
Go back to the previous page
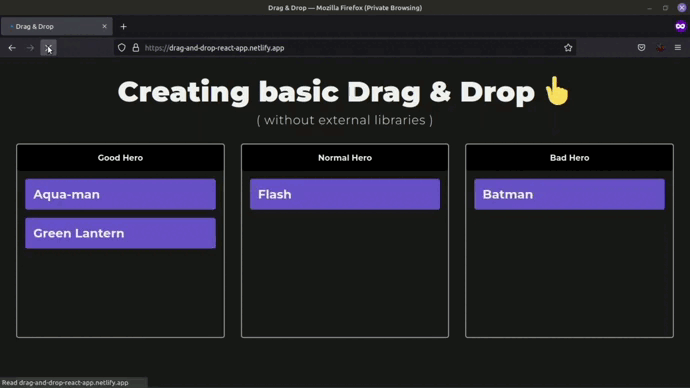[12, 48]
